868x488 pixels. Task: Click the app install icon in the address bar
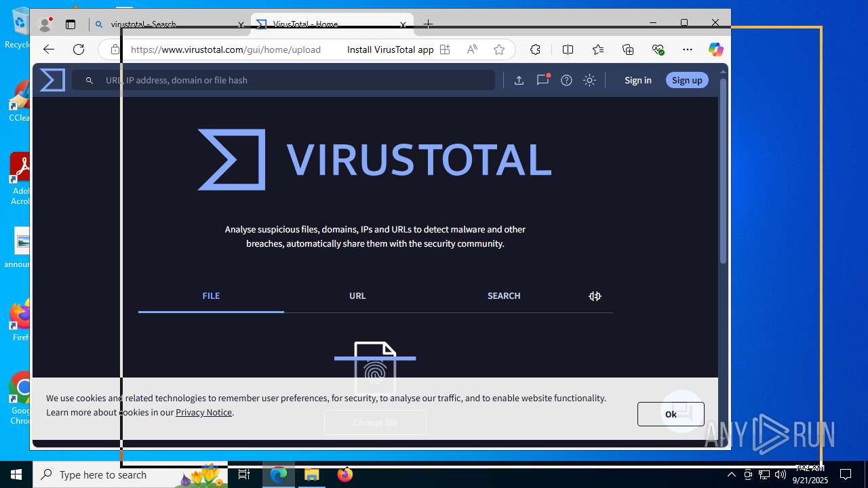445,49
